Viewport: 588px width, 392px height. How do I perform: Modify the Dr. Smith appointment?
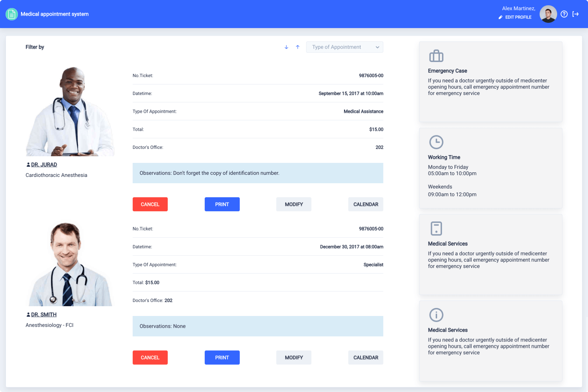point(294,357)
